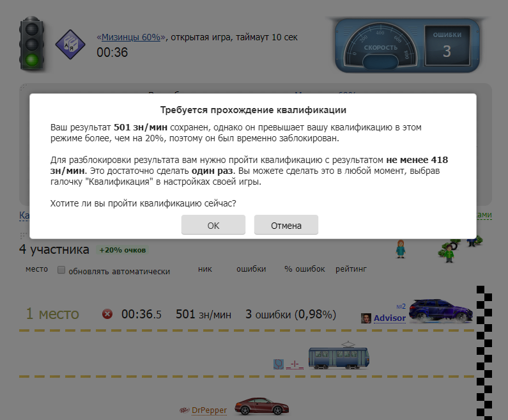
Task: Click the % ошибок column header
Action: point(305,269)
